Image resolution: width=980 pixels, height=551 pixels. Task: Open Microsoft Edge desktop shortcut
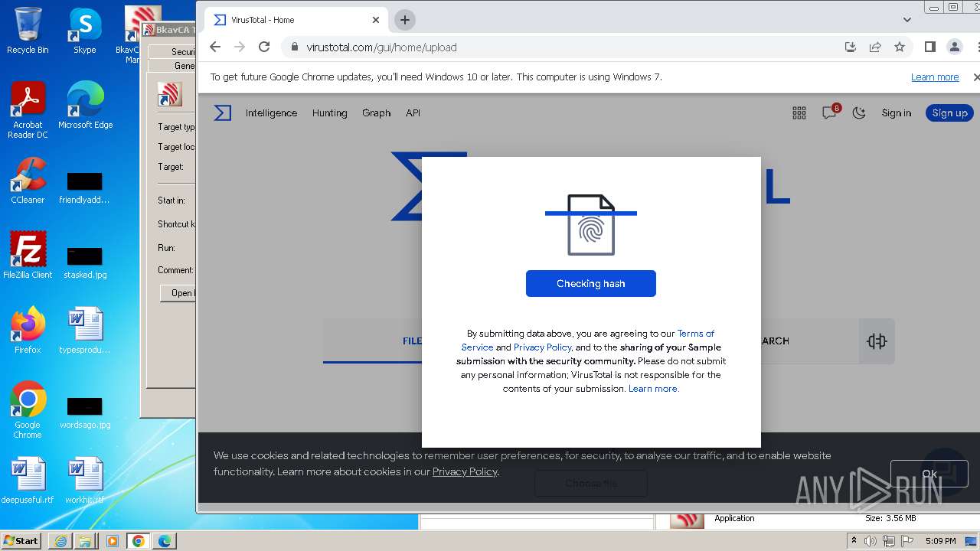click(x=85, y=106)
